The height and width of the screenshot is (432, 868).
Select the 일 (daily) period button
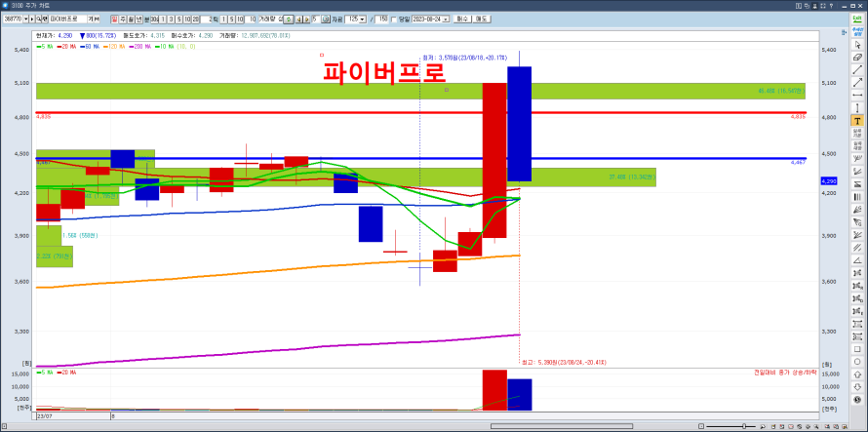114,20
